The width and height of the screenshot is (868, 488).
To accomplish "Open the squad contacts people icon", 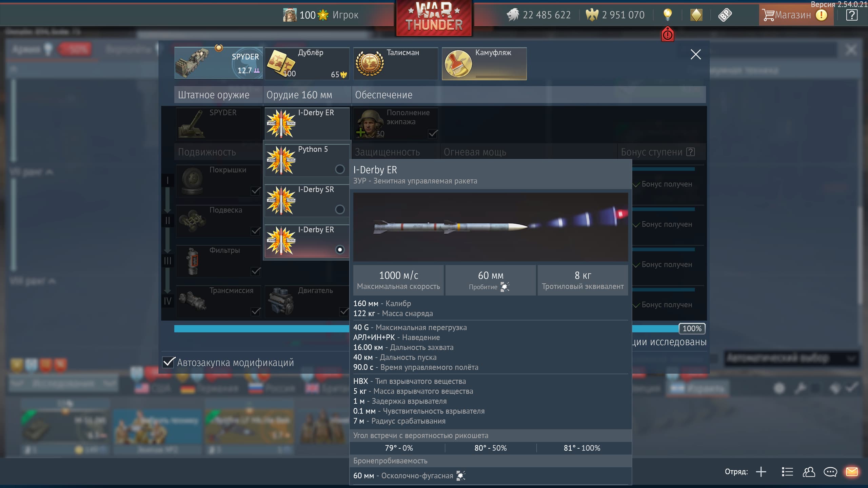I will tap(809, 471).
